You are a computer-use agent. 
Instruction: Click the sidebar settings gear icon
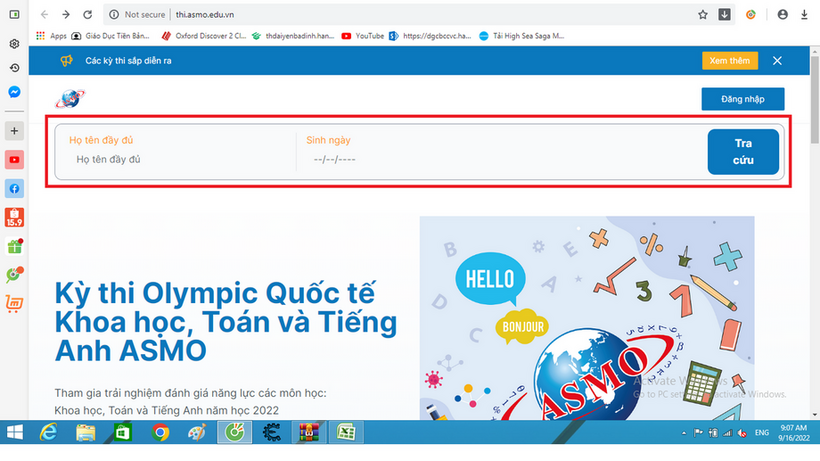pyautogui.click(x=15, y=44)
